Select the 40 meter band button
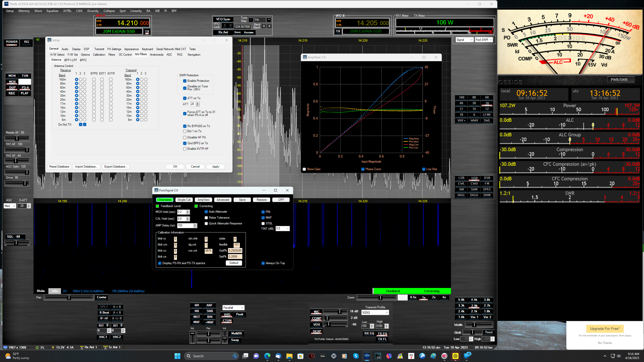644x362 pixels. [461, 103]
